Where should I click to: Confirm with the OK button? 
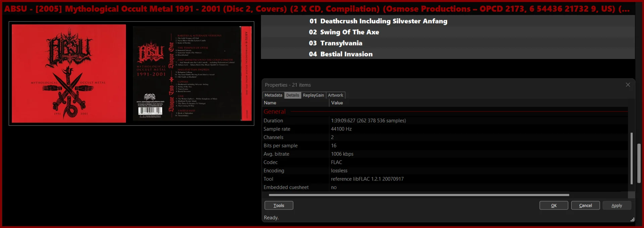click(x=554, y=206)
